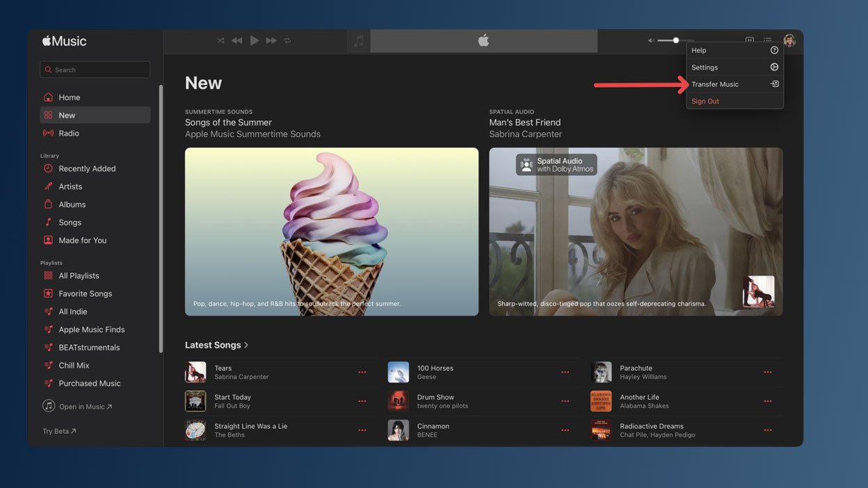Toggle shuffle playback icon
The height and width of the screenshot is (488, 868).
[220, 41]
